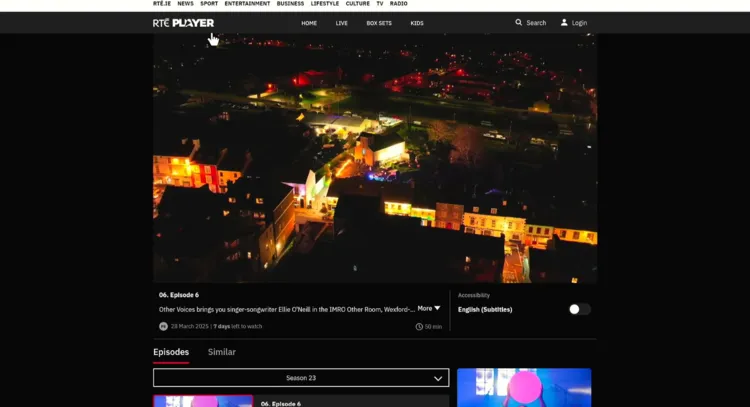Click the Search text label
This screenshot has height=407, width=750.
pos(536,23)
